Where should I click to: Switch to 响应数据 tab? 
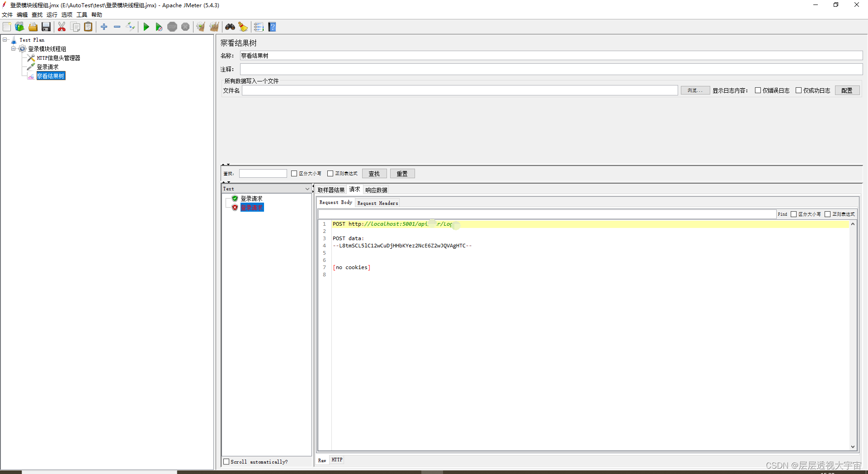pos(376,190)
